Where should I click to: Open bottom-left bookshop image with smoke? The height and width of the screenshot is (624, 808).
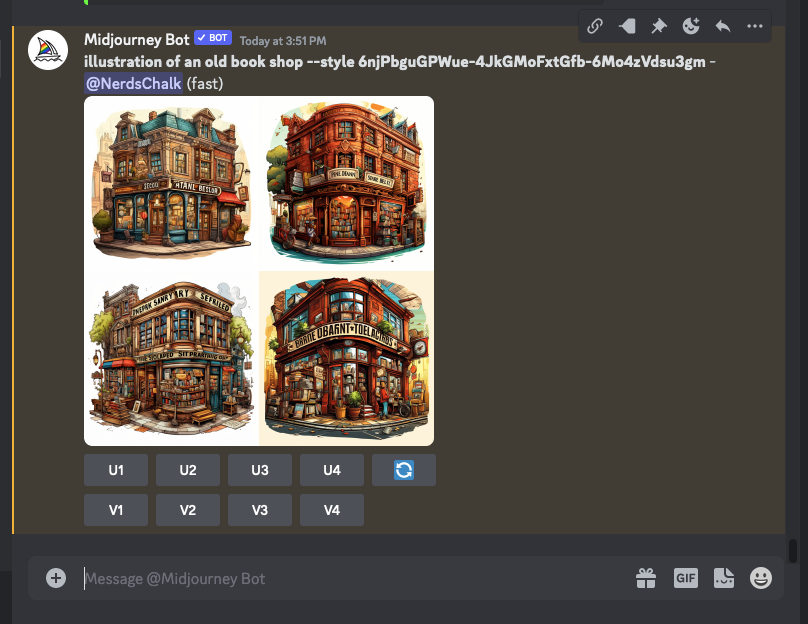(172, 358)
